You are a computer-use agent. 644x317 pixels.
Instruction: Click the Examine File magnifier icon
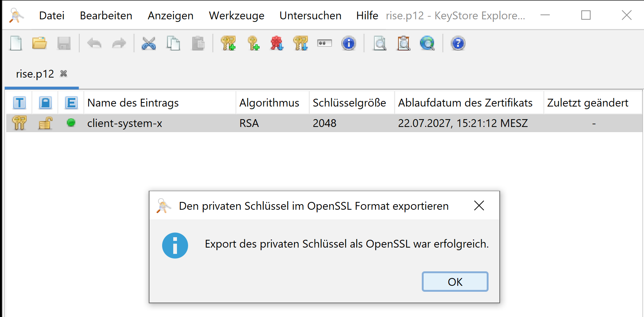pyautogui.click(x=379, y=43)
